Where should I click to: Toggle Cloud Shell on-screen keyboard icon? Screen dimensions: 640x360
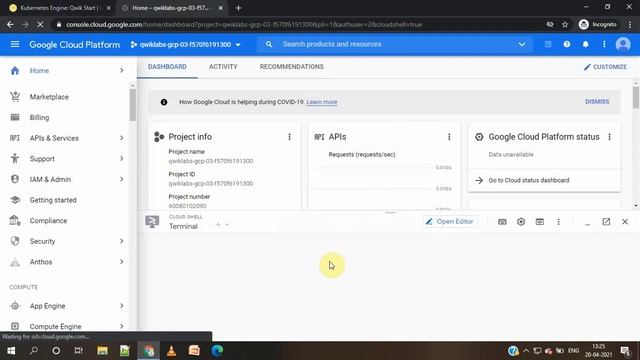[502, 222]
